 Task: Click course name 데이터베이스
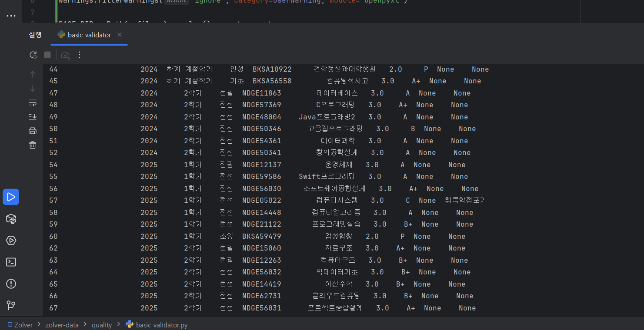coord(337,93)
